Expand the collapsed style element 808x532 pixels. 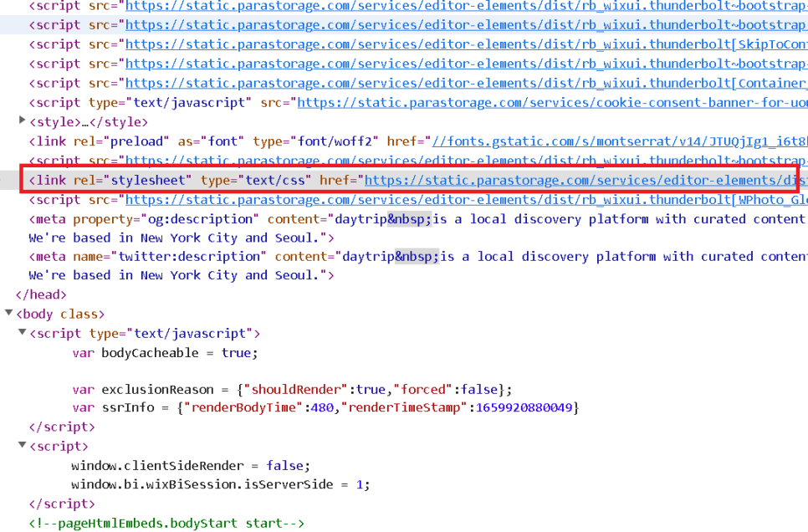coord(22,120)
